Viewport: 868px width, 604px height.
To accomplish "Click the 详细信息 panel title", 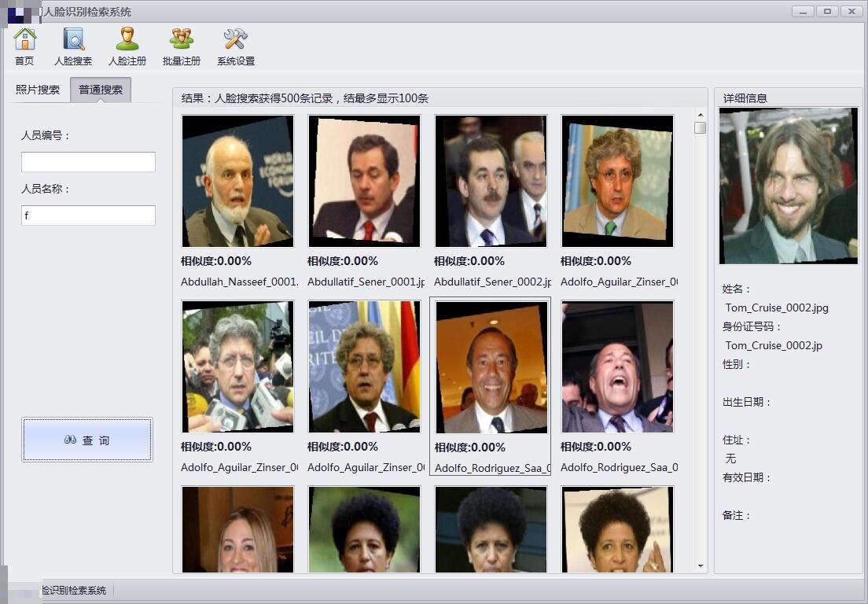I will pos(745,98).
